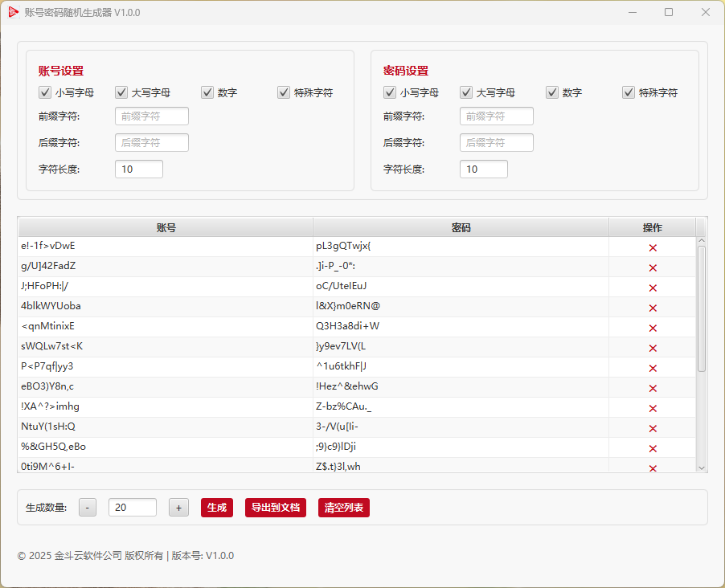This screenshot has height=588, width=725.
Task: Remove the %&GH5Q,eBo row
Action: pos(653,448)
